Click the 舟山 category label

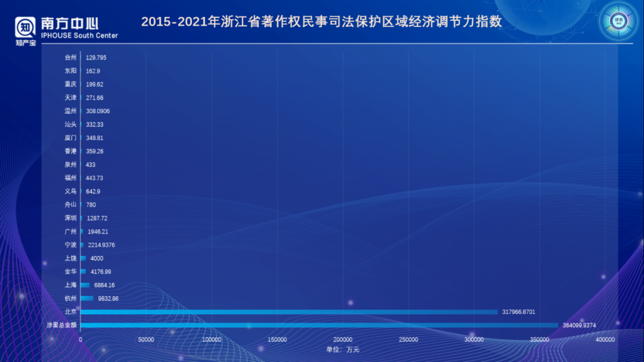point(70,205)
